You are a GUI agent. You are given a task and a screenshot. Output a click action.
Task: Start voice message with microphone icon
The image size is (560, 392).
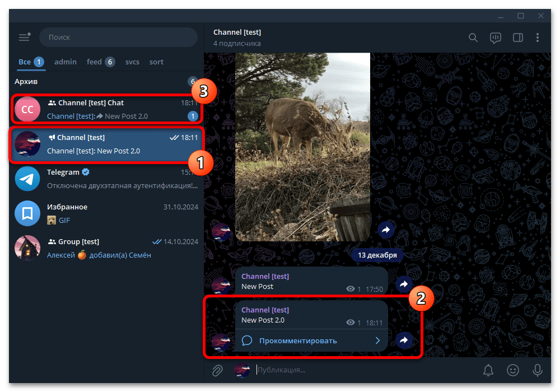(x=537, y=370)
